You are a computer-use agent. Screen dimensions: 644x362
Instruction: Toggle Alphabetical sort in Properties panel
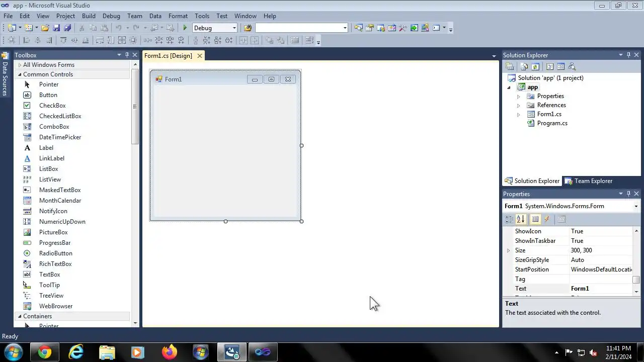tap(521, 219)
